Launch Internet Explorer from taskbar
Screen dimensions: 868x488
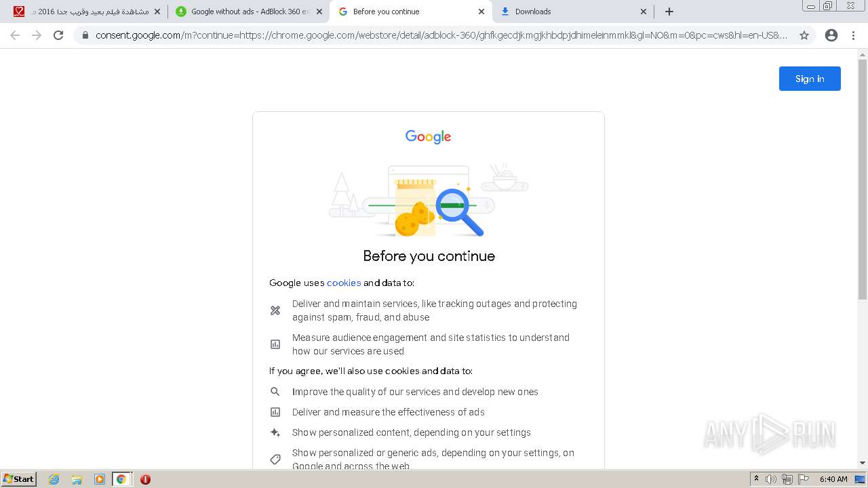pyautogui.click(x=54, y=479)
